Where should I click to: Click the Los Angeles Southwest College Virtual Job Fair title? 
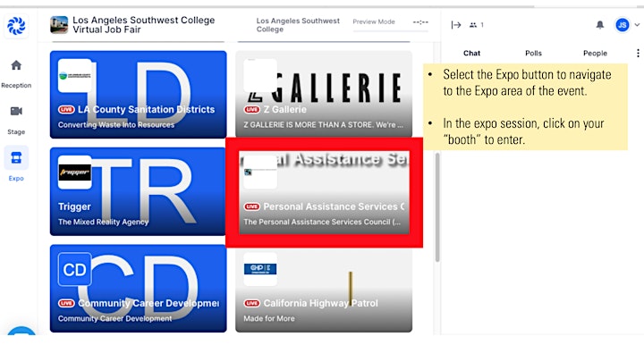[x=143, y=25]
